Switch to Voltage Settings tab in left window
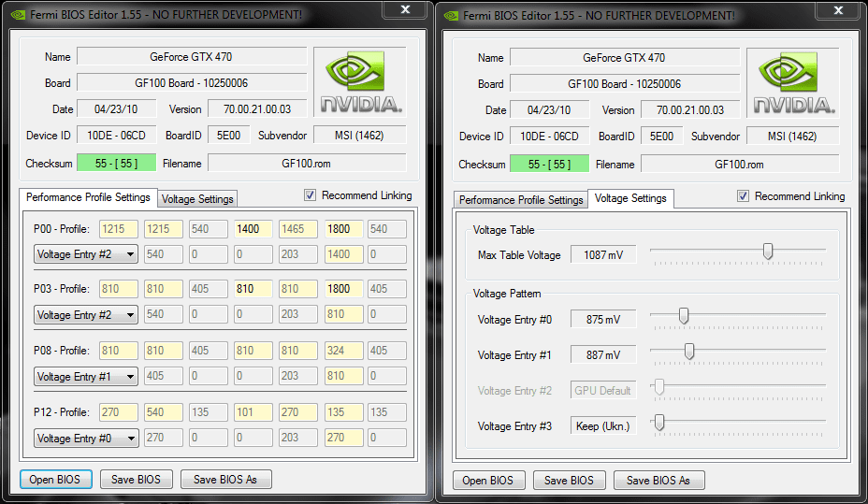The height and width of the screenshot is (504, 868). point(197,199)
